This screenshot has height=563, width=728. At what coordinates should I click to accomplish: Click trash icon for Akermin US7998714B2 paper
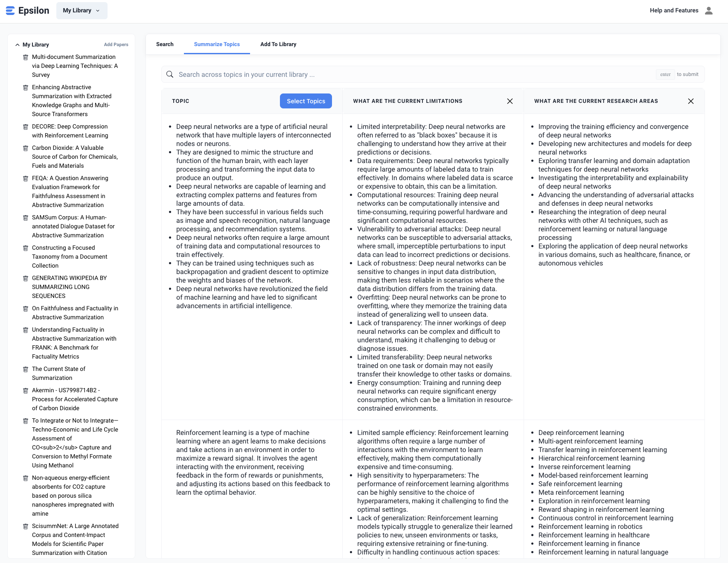click(26, 391)
